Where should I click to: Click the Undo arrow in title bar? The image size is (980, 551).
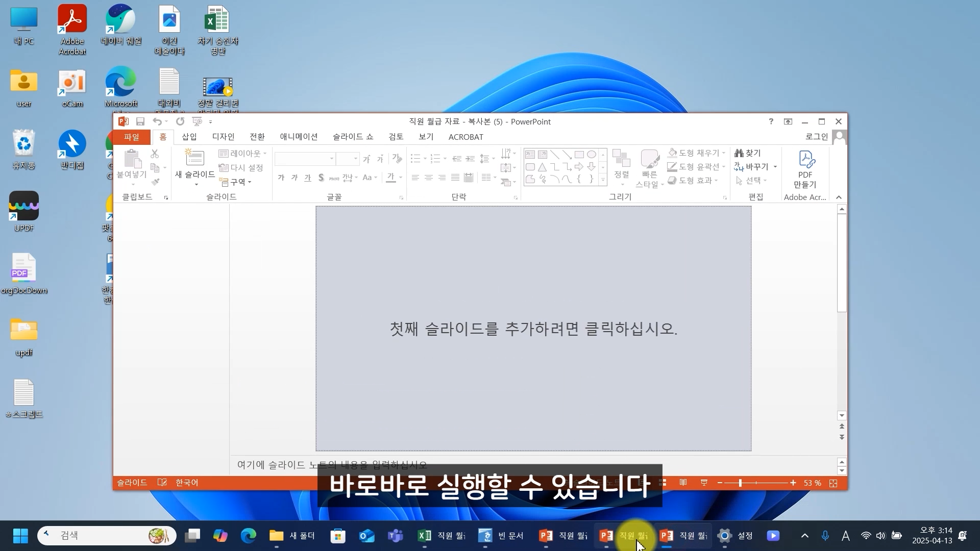pyautogui.click(x=157, y=121)
